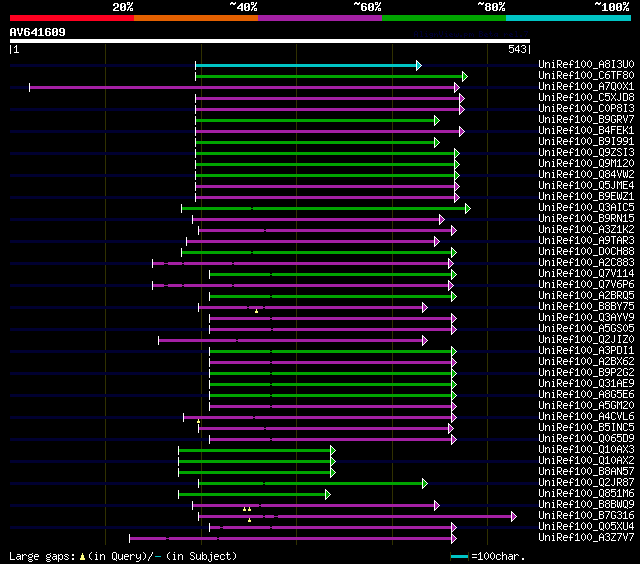Select the UniRef100_B4FEK1 entry

[x=586, y=131]
